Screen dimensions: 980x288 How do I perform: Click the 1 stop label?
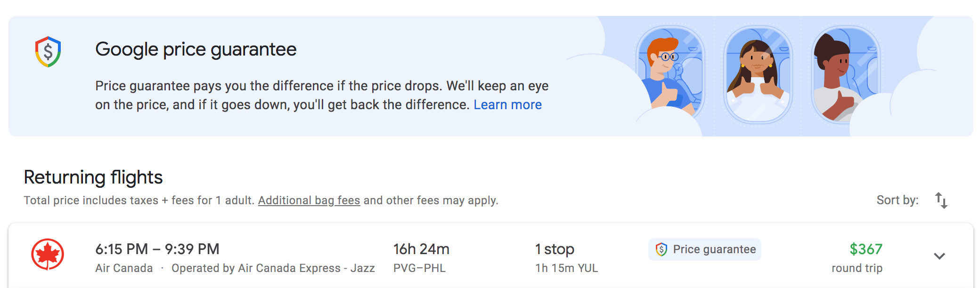coord(555,249)
